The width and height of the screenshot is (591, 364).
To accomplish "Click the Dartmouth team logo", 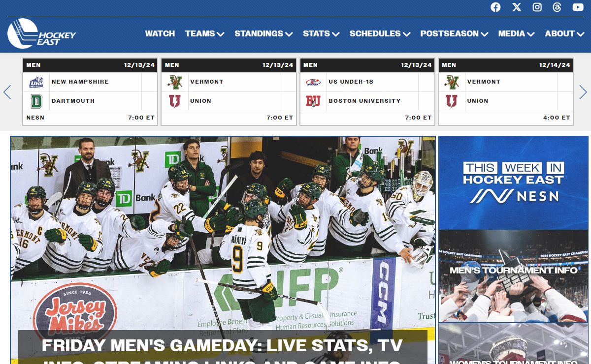I will 36,101.
